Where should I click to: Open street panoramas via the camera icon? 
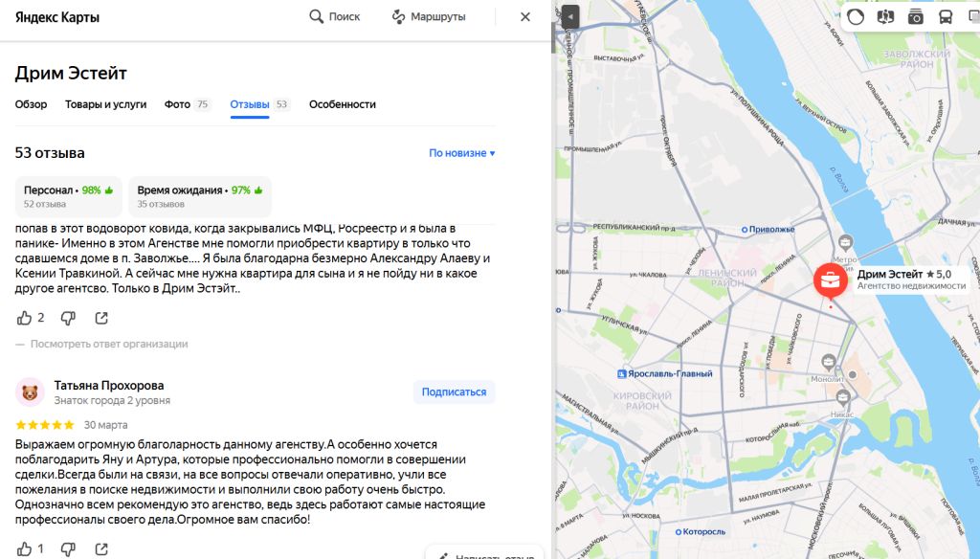[x=915, y=16]
